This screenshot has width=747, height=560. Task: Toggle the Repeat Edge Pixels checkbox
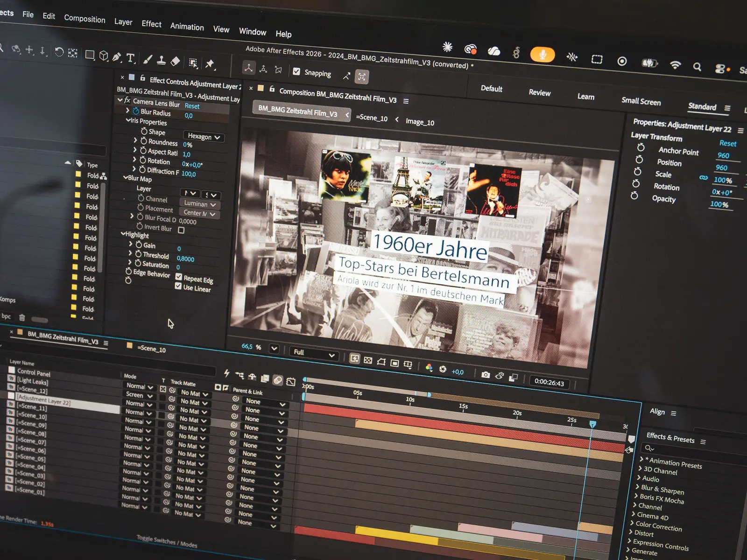tap(178, 277)
